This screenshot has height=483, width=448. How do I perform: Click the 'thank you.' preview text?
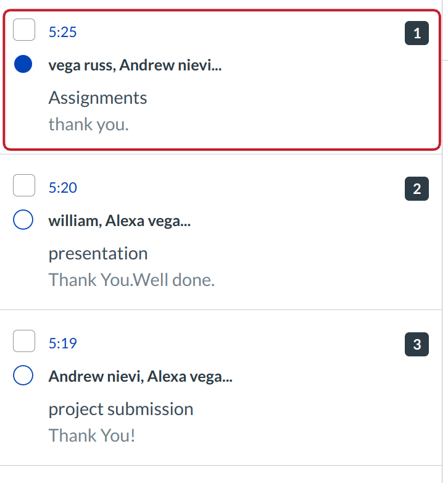tap(88, 124)
